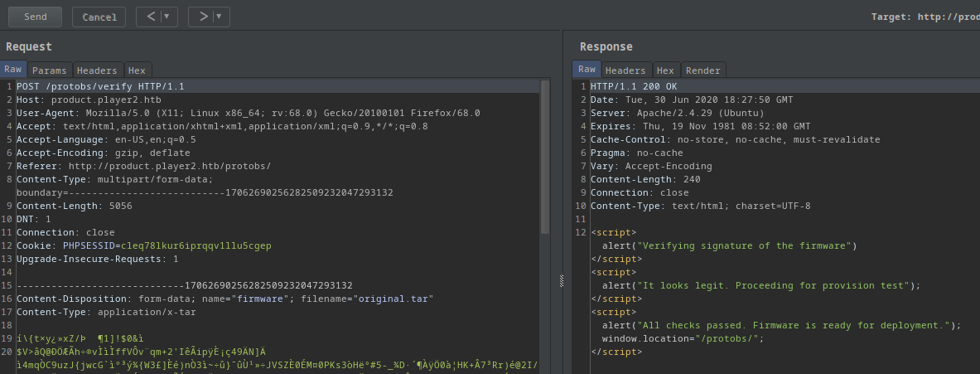The image size is (980, 374).
Task: Click the Cancel button
Action: (99, 17)
